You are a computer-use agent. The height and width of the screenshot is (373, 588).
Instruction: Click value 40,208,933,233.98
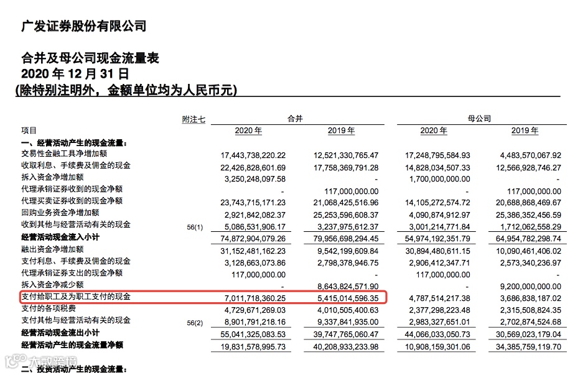[x=346, y=347]
